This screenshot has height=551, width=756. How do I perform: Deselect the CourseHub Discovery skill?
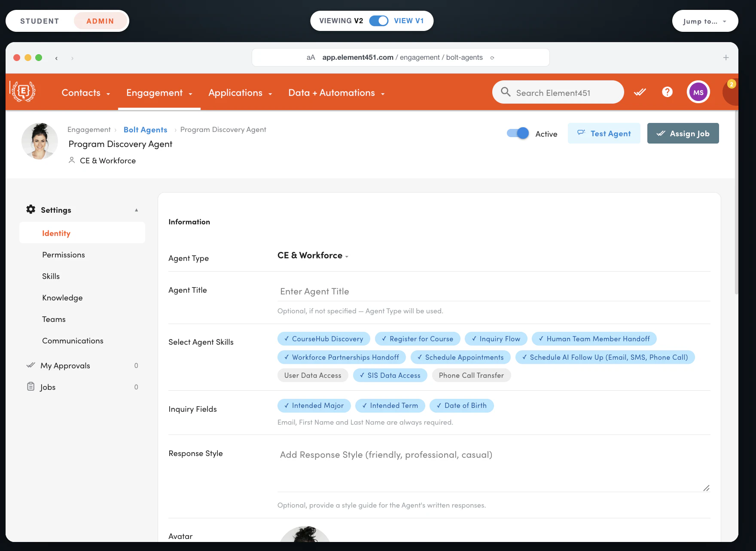[324, 339]
